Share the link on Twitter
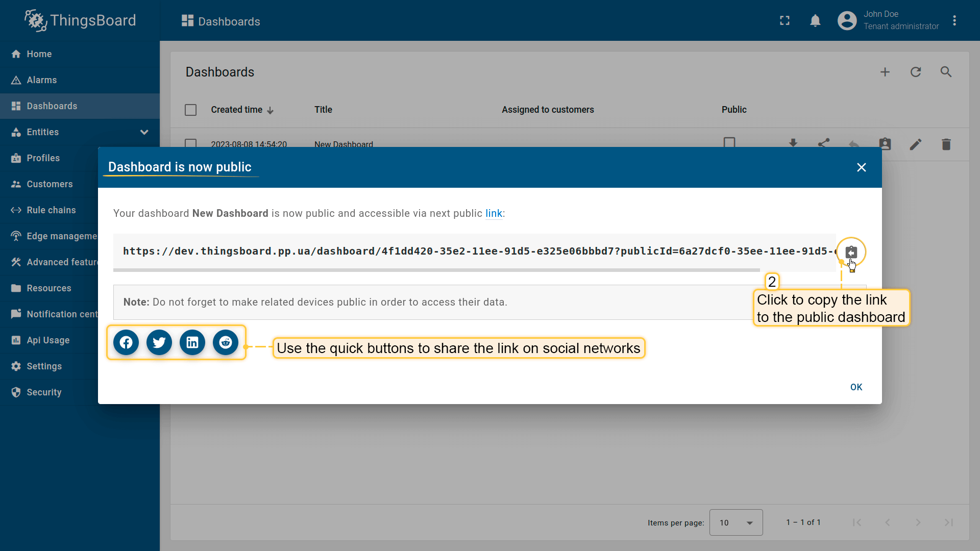Screen dimensions: 980x551 pos(159,342)
